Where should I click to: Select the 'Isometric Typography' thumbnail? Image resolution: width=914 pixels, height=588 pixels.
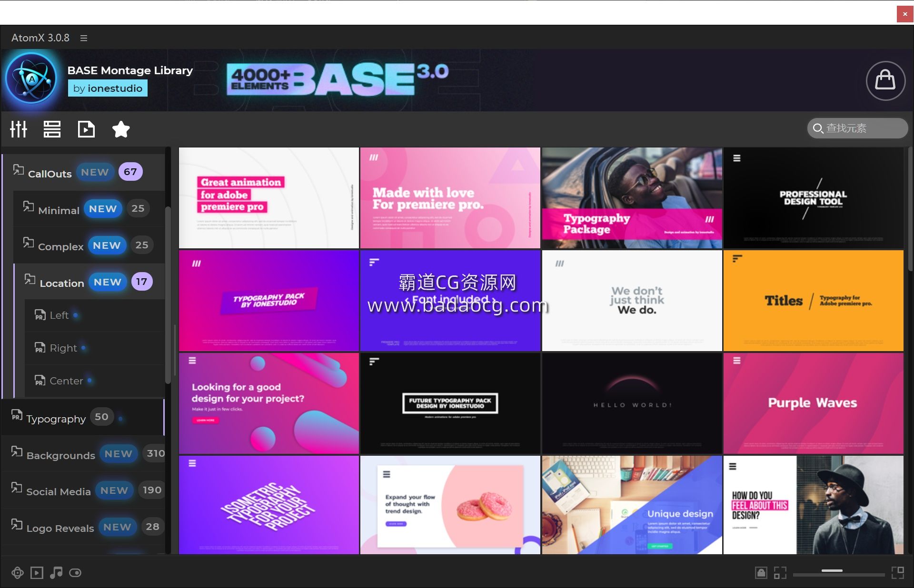(x=269, y=505)
